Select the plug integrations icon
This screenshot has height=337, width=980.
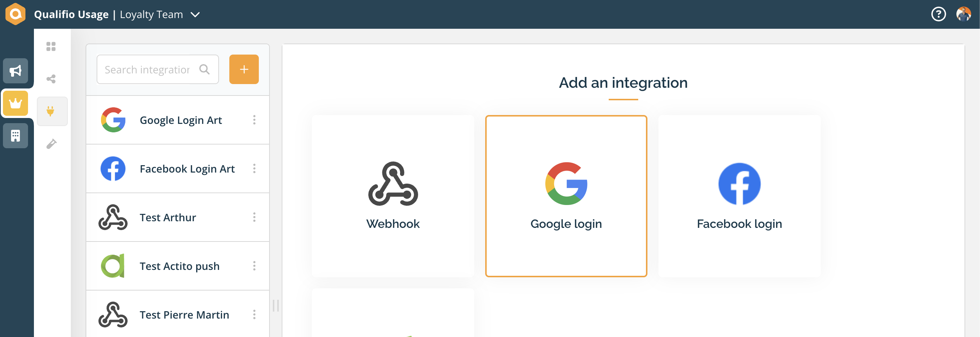[x=51, y=111]
